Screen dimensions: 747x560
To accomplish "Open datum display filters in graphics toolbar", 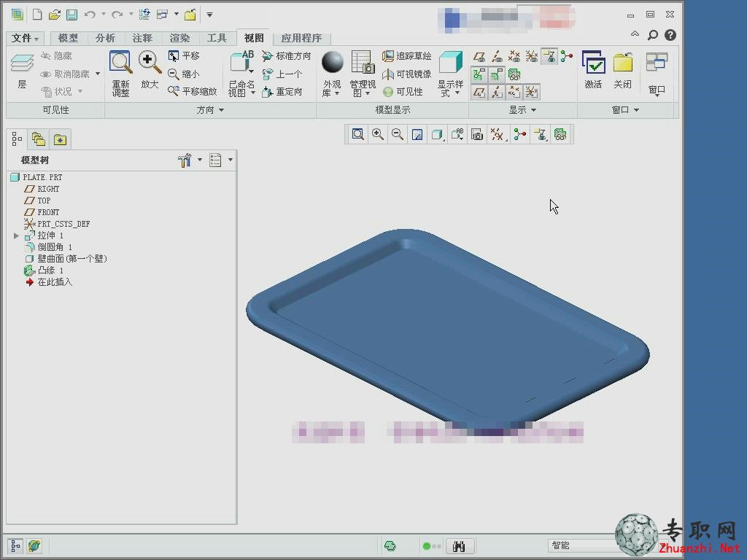I will click(498, 135).
